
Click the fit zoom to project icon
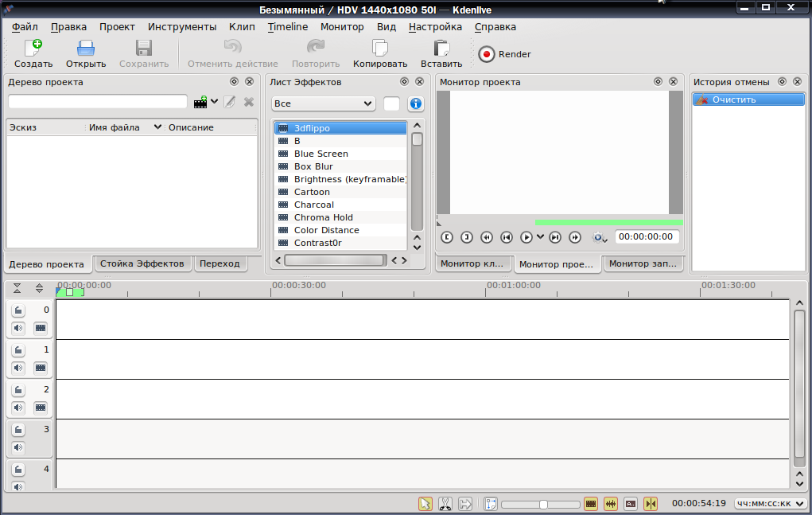point(491,504)
